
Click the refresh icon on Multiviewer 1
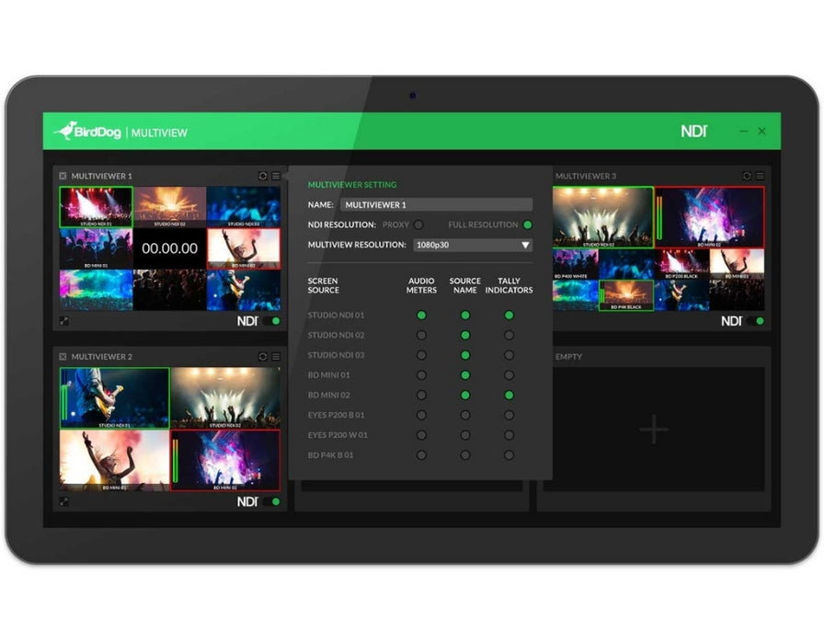[263, 176]
